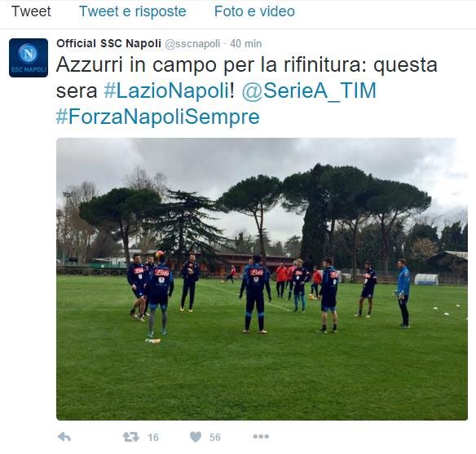The image size is (476, 454).
Task: Select the retweet count 16
Action: click(153, 438)
